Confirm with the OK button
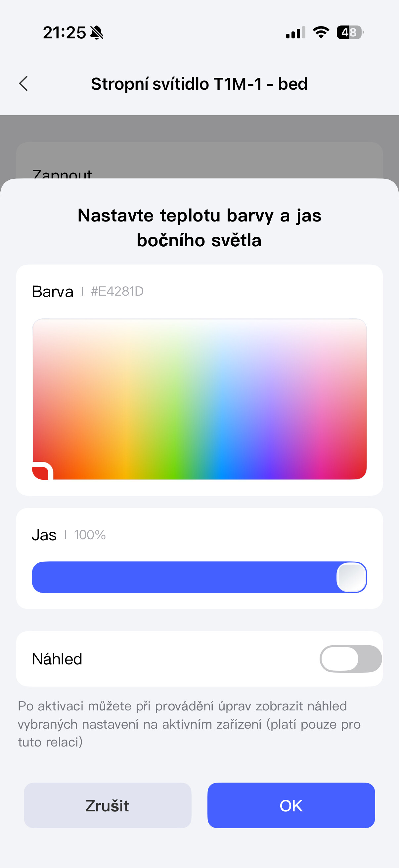The width and height of the screenshot is (399, 868). (x=291, y=805)
